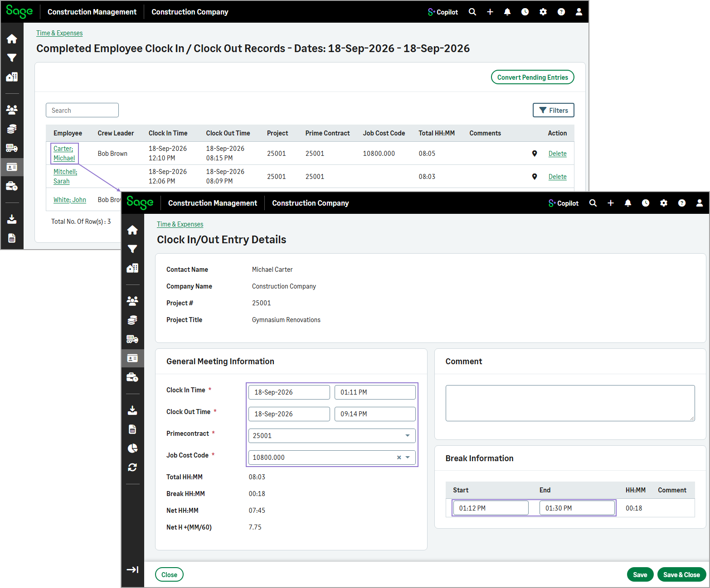Expand Job Cost Code dropdown arrow
This screenshot has width=710, height=588.
click(x=408, y=458)
